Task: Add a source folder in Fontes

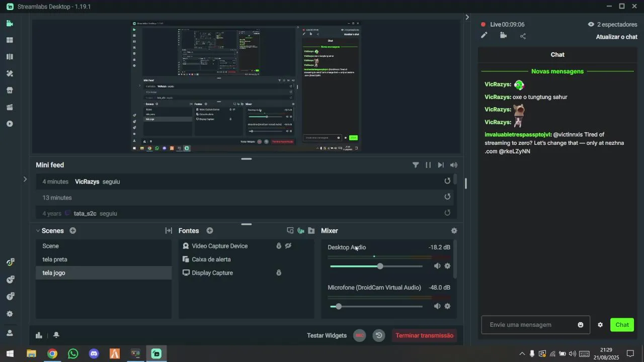Action: coord(311,231)
